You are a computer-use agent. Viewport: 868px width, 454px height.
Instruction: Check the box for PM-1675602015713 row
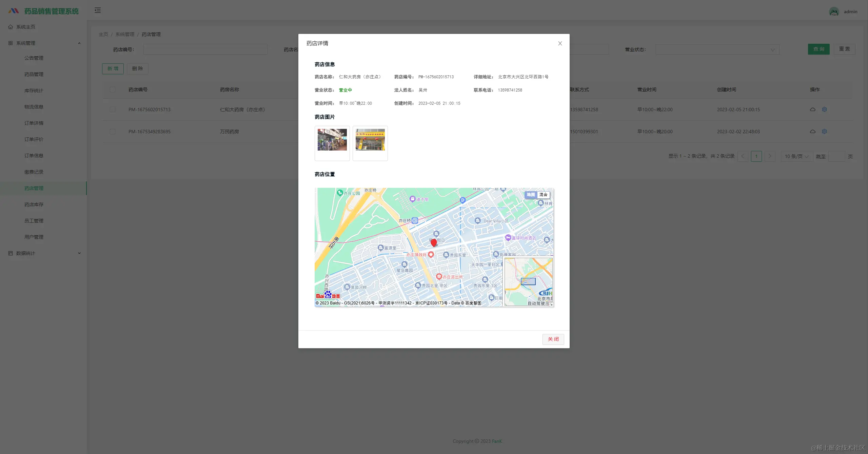point(113,110)
